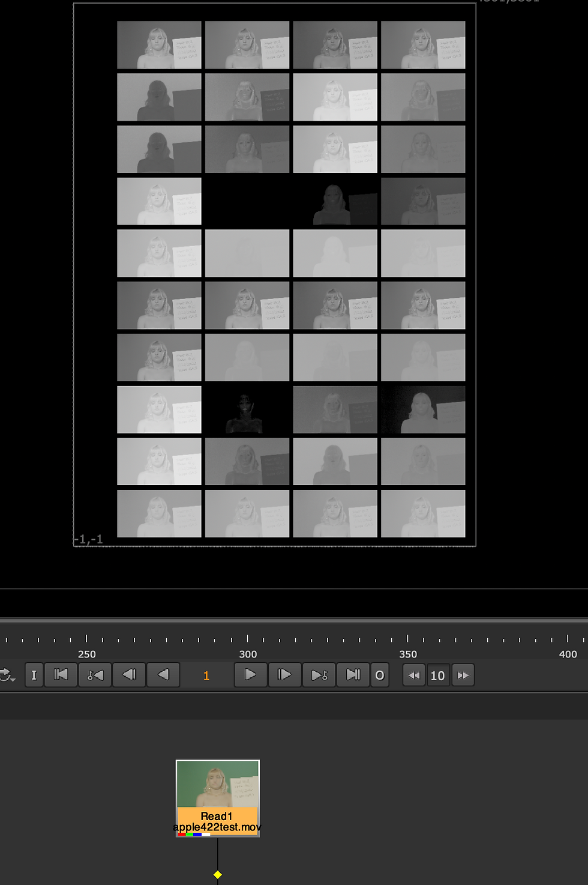Image resolution: width=588 pixels, height=885 pixels.
Task: Set the in point with I button
Action: coord(34,675)
